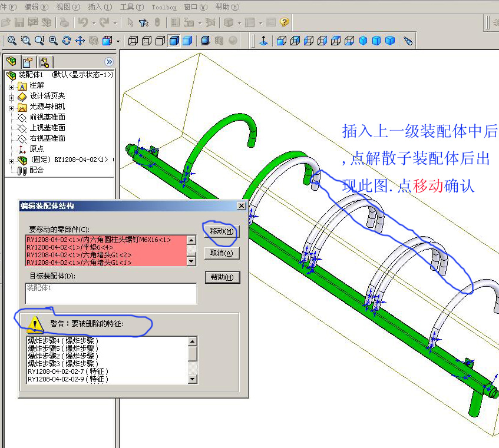Viewport: 499px width, 448px height.
Task: Switch to the Front view
Action: click(282, 41)
